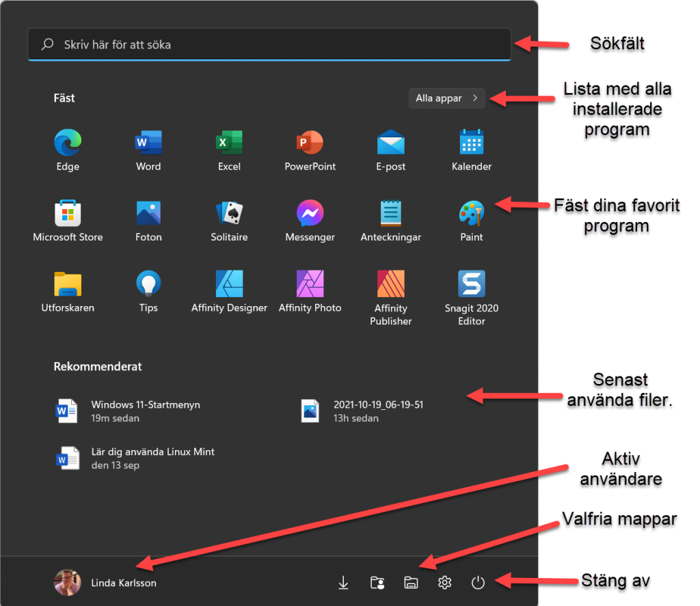Open recent image 2021-10-19_06-19-51

pos(362,411)
